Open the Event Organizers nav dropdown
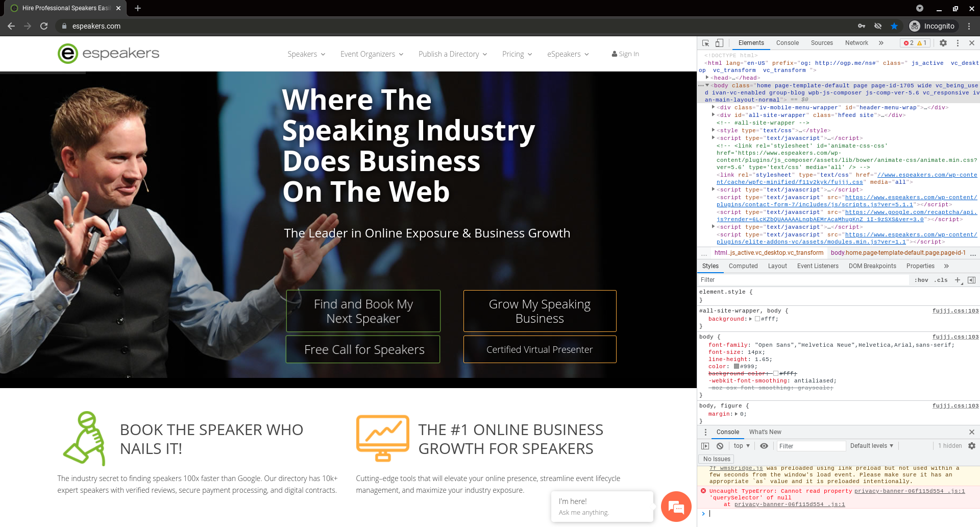The width and height of the screenshot is (980, 527). click(x=372, y=54)
